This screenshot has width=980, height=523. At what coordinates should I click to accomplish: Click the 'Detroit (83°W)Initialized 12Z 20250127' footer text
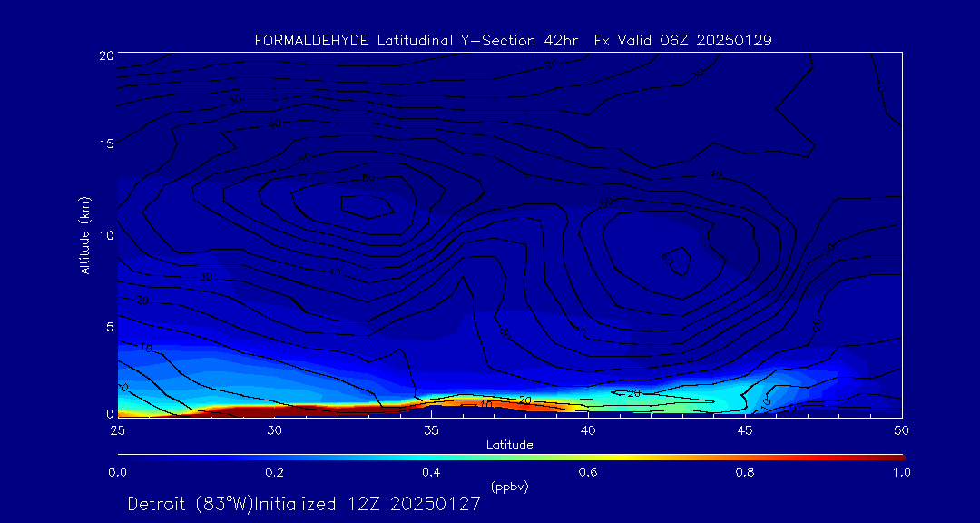pyautogui.click(x=304, y=504)
